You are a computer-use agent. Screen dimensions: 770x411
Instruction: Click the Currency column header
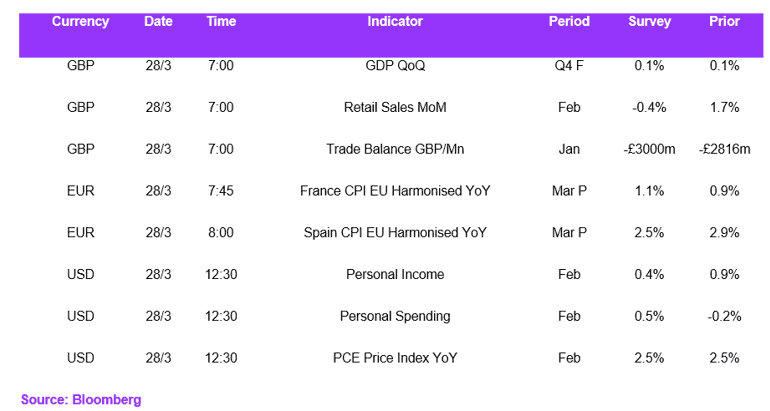(x=81, y=22)
